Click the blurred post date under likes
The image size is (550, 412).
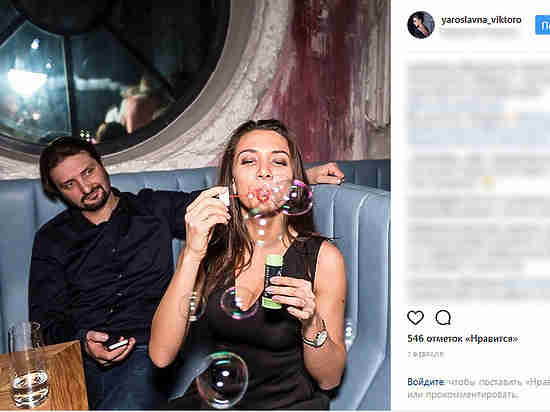425,354
